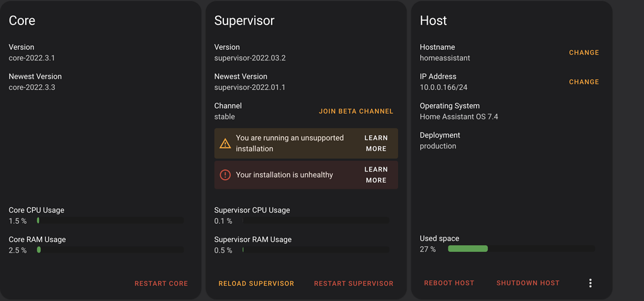Screen dimensions: 644x301
Task: Select the newest version core-2022.3.3
Action: click(31, 87)
